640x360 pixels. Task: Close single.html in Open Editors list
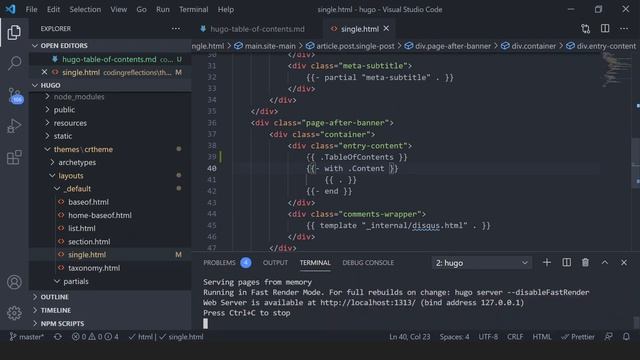tap(44, 72)
